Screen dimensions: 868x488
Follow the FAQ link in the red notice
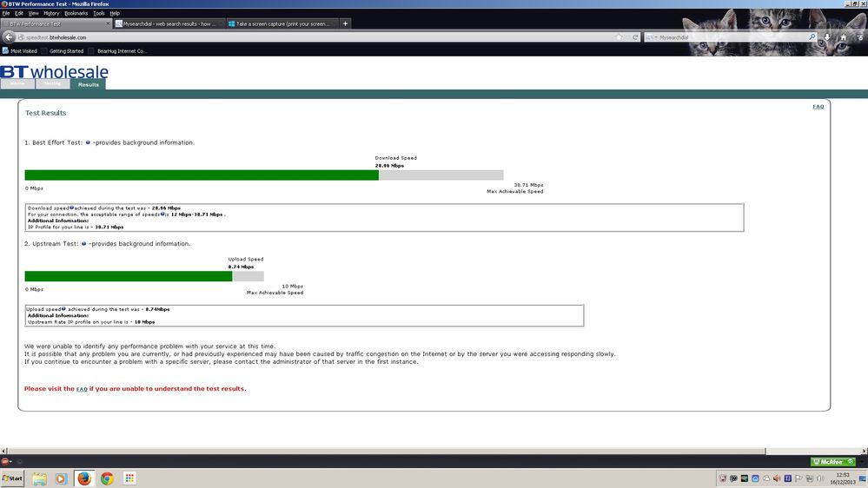coord(82,389)
